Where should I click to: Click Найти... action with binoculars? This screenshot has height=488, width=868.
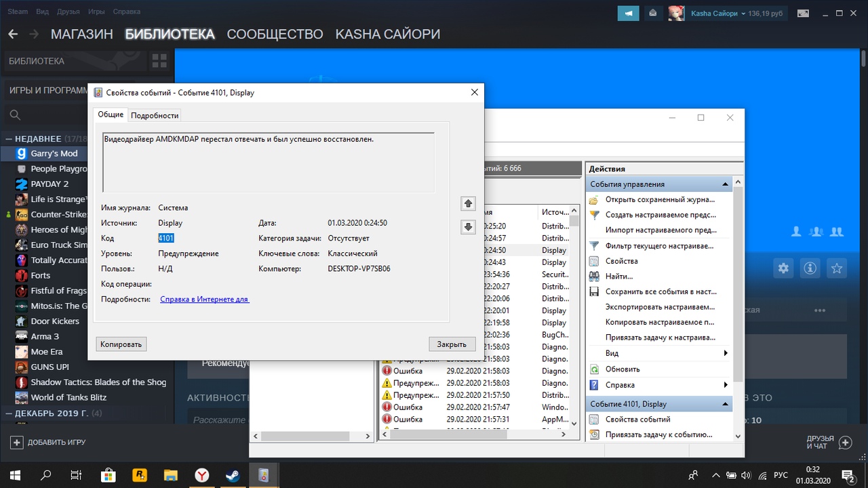(618, 277)
